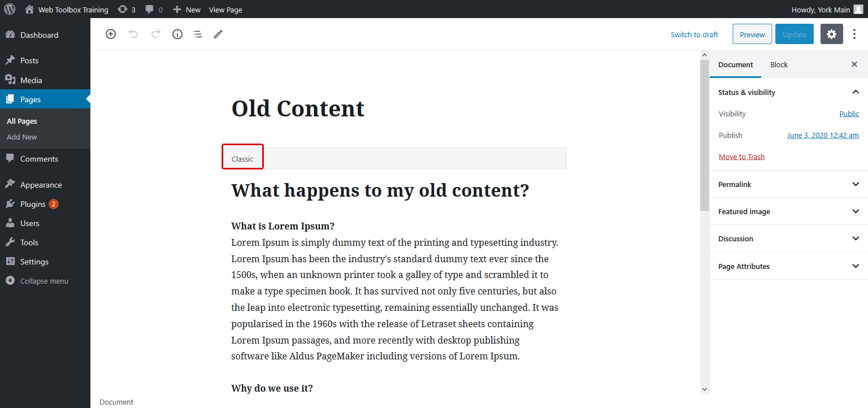This screenshot has height=408, width=868.
Task: Open Appearance in the admin menu
Action: pos(45,185)
